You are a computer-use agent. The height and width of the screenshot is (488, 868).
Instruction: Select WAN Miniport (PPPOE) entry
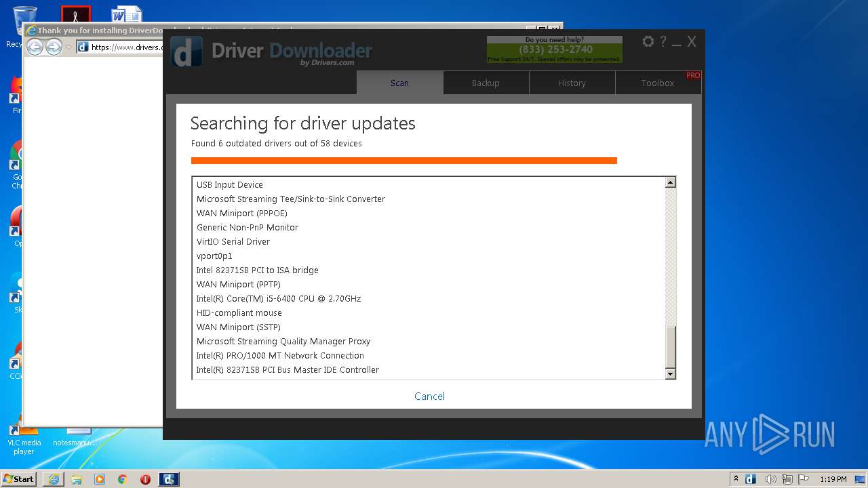tap(429, 213)
